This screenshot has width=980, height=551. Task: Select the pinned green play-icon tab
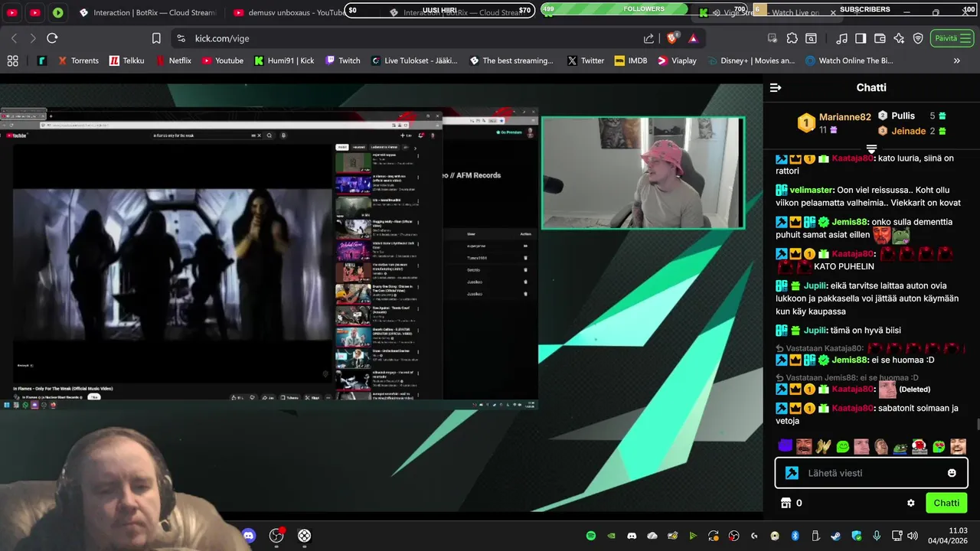click(x=58, y=12)
